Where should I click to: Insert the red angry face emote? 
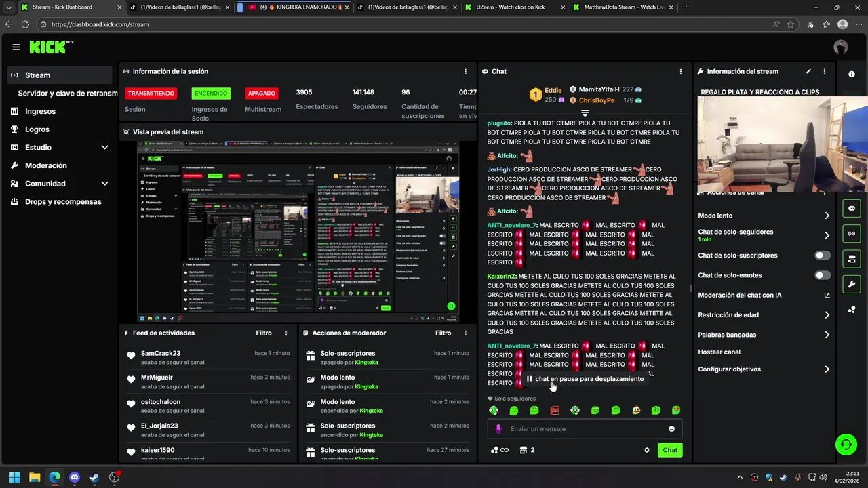coord(555,411)
